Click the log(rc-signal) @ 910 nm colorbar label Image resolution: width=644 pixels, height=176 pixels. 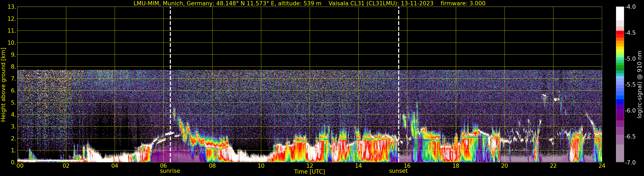640,85
